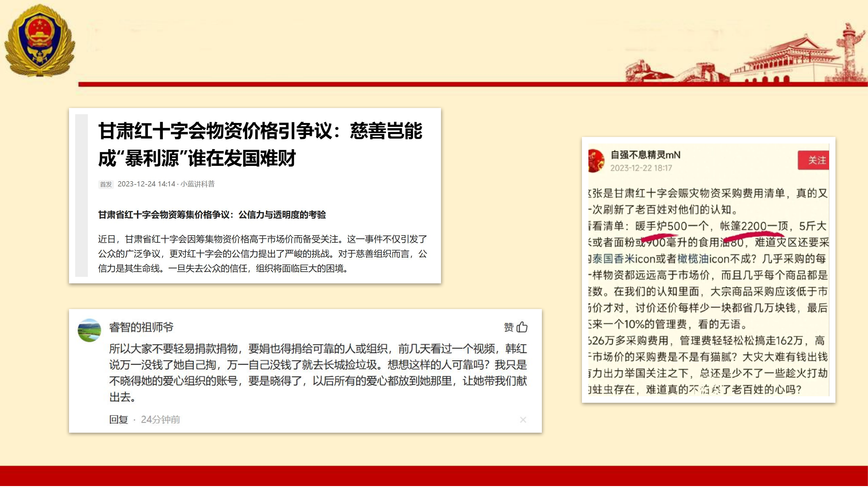Click the 小蓝讲科普 author name

[198, 184]
